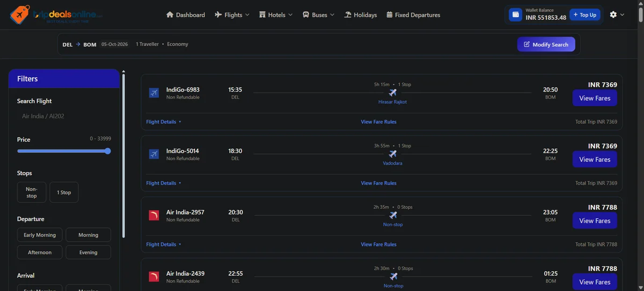The width and height of the screenshot is (644, 291).
Task: View fares for Air India-2957
Action: pos(595,221)
